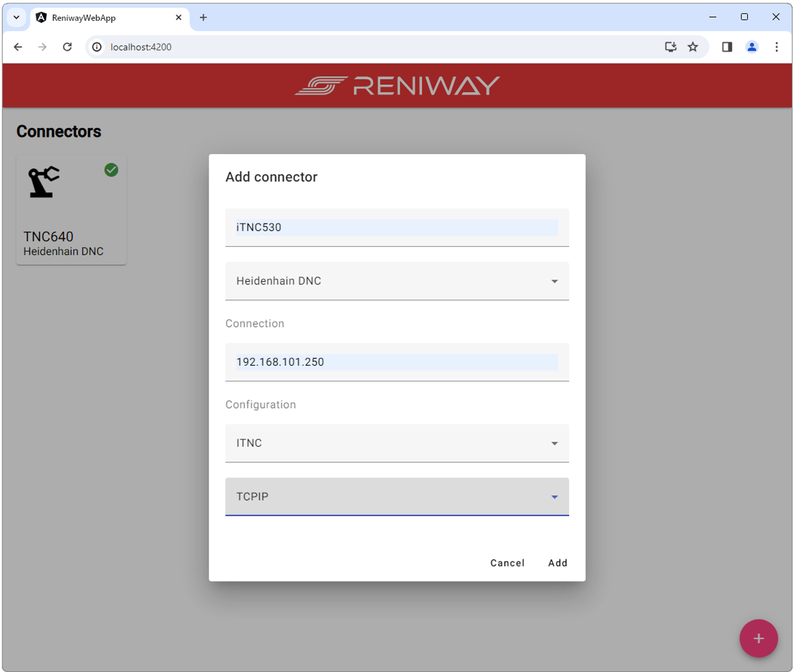Click the Reniway logo in the header

[397, 86]
